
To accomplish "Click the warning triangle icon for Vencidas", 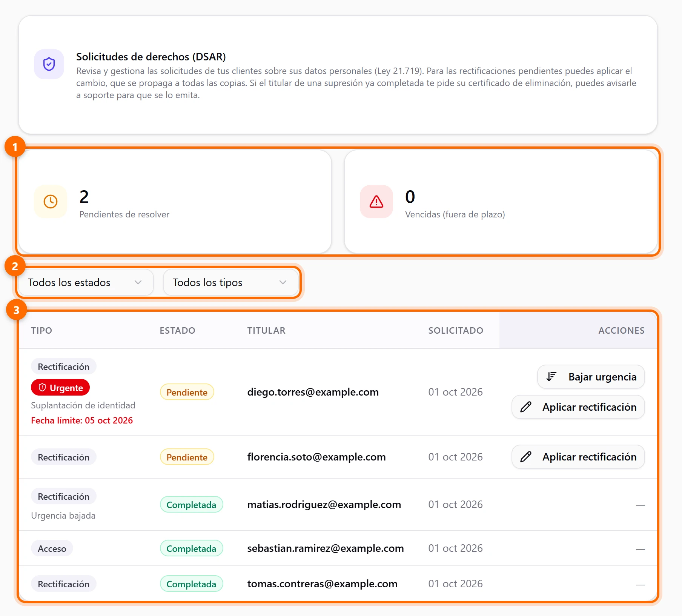I will coord(376,202).
